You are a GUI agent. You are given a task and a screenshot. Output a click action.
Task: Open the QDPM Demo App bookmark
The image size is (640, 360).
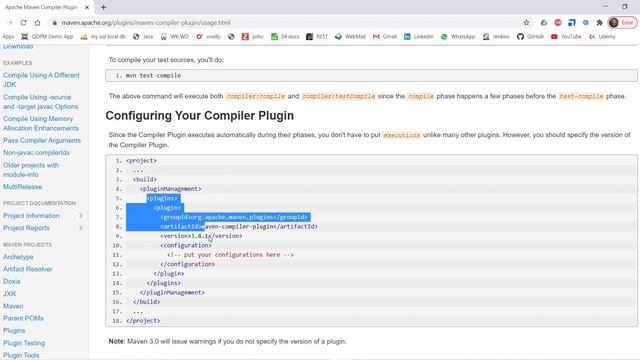pyautogui.click(x=47, y=36)
